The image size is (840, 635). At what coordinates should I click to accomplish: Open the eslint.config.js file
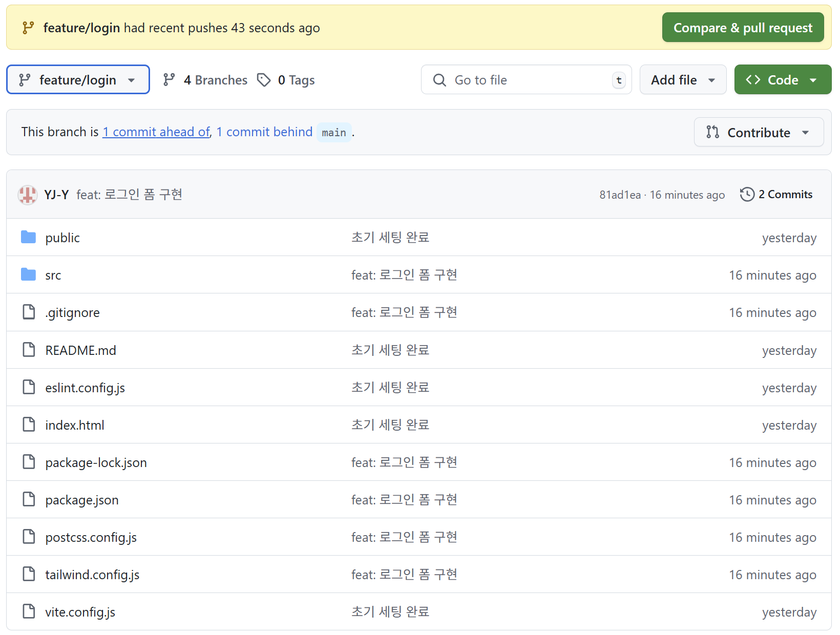(85, 388)
